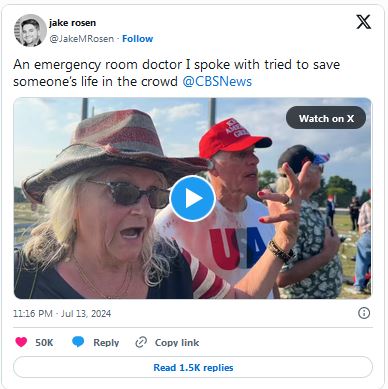This screenshot has height=389, width=388.
Task: Click the 50K likes count
Action: point(44,343)
